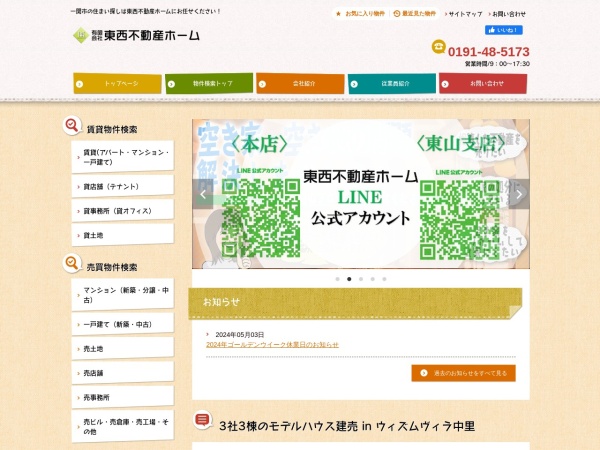Open 貸店舗（テナント） category

(x=122, y=186)
